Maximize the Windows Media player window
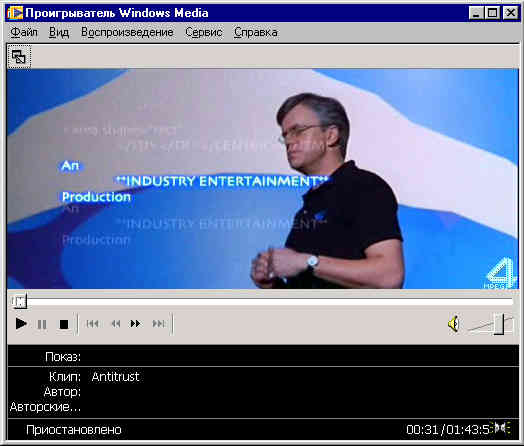Viewport: 524px width, 446px height. (x=492, y=13)
